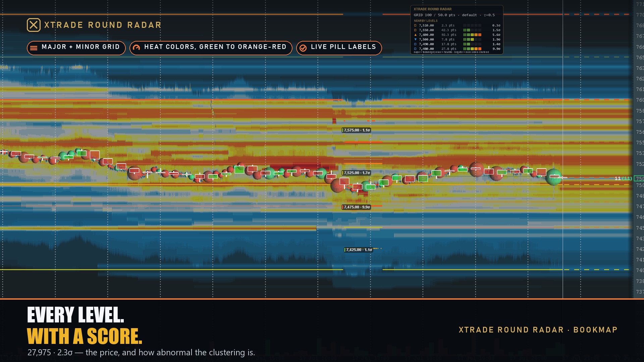Click the orange triangle marker beside 7,600.00
Viewport: 644px width, 362px height.
(415, 35)
